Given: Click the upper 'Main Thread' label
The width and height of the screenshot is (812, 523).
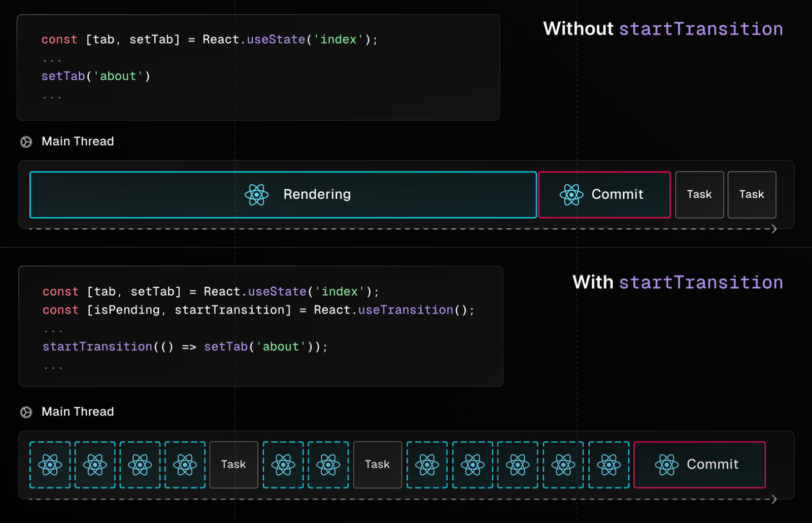Looking at the screenshot, I should click(78, 142).
